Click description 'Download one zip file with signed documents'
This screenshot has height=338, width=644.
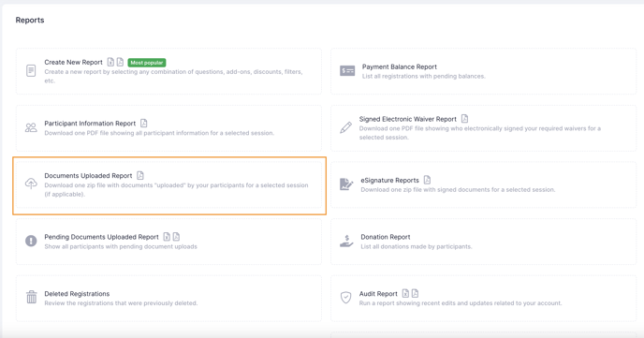458,190
